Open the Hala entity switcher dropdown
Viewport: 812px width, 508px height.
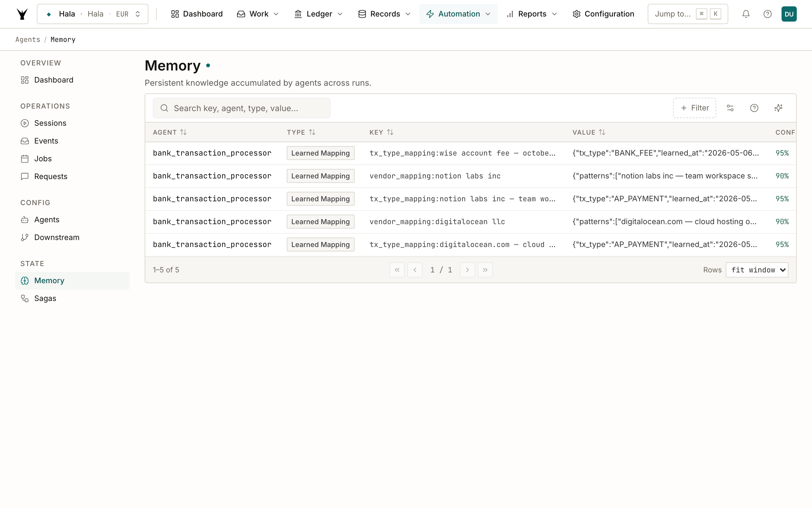[x=93, y=14]
